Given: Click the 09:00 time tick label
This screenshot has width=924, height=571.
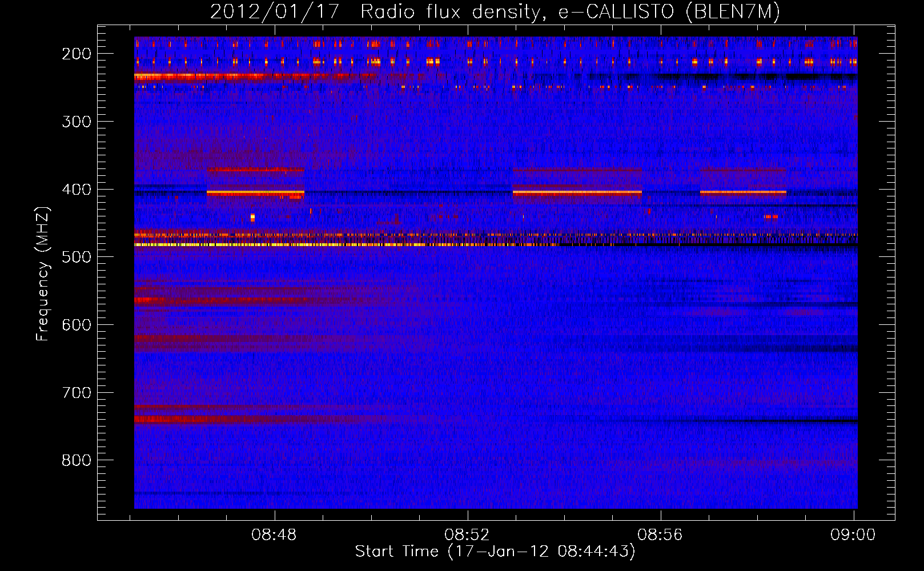Looking at the screenshot, I should pyautogui.click(x=853, y=535).
